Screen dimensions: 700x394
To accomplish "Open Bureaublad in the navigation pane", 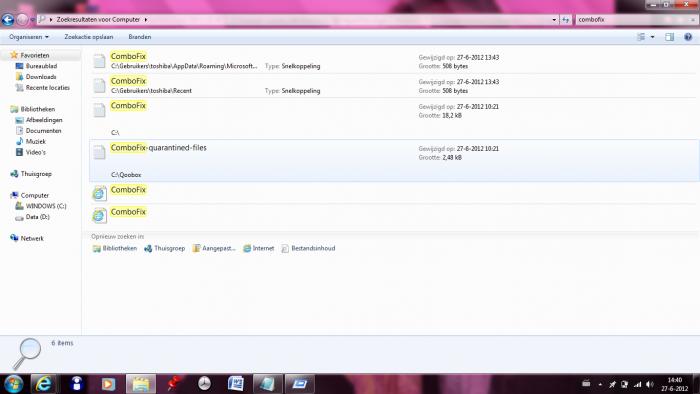I will [x=41, y=66].
